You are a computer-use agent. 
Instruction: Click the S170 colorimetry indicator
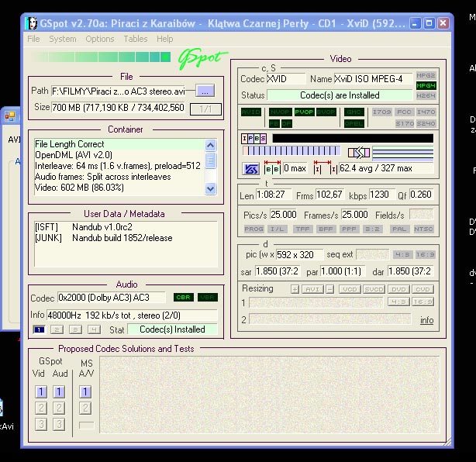405,123
